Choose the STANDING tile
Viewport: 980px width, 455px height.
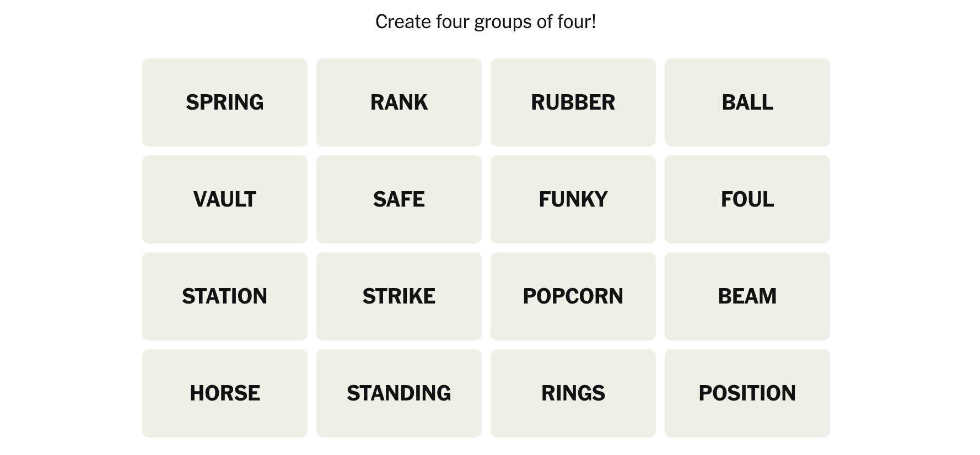399,393
